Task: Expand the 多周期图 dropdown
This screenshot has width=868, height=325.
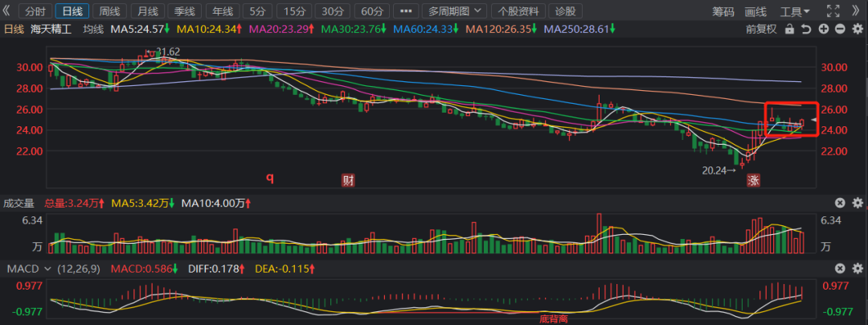Action: tap(457, 11)
